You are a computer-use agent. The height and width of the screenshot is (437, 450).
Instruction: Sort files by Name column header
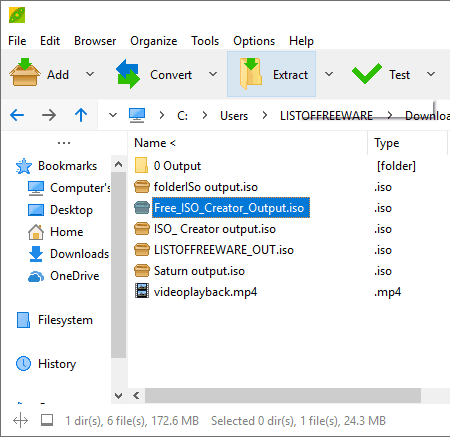tap(155, 143)
